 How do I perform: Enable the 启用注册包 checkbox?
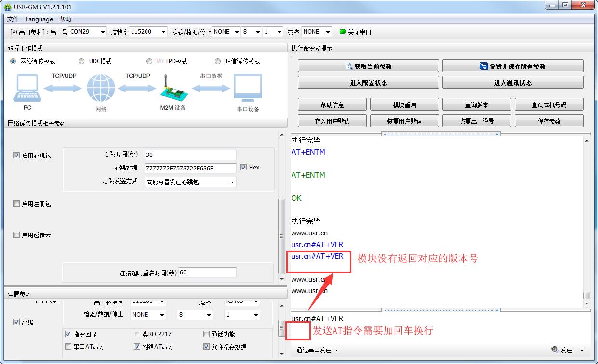coord(17,204)
